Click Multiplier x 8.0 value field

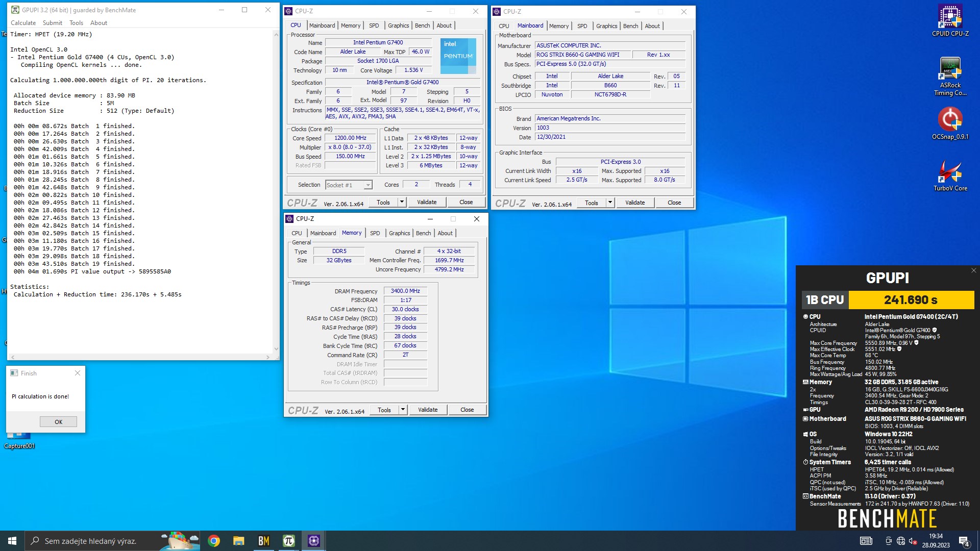[350, 147]
